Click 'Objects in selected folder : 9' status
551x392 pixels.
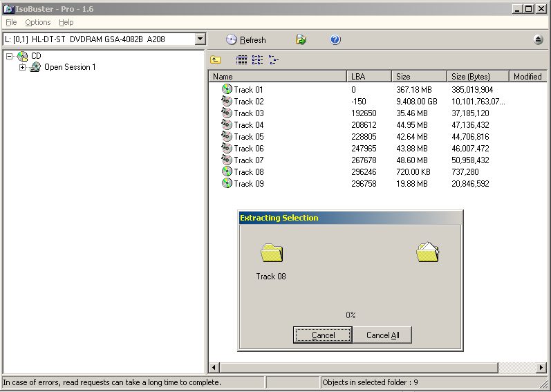[371, 382]
